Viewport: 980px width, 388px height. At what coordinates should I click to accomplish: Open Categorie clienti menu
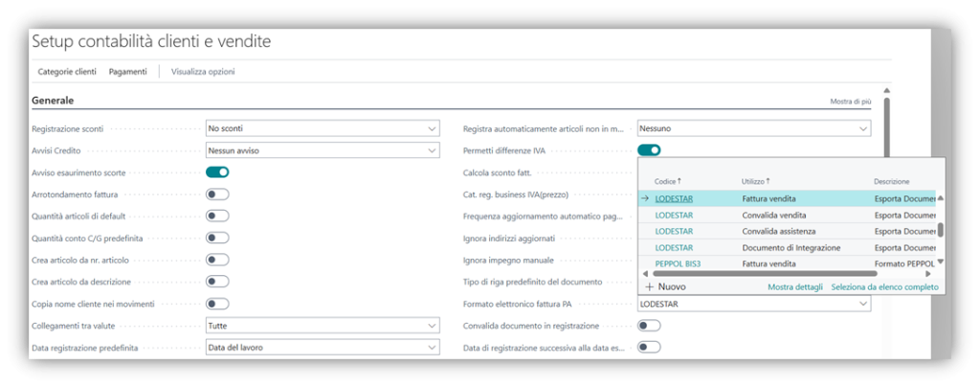67,72
